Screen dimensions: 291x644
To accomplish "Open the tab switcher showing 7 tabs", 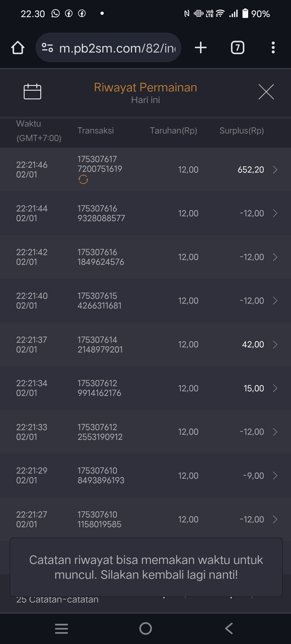I will point(237,48).
